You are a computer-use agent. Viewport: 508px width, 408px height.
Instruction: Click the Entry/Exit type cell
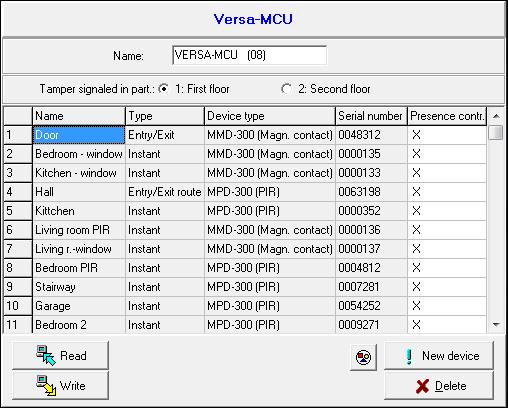[165, 135]
